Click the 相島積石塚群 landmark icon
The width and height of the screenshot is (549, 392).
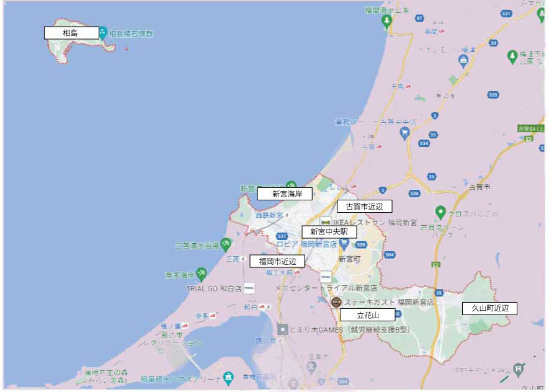(x=102, y=32)
